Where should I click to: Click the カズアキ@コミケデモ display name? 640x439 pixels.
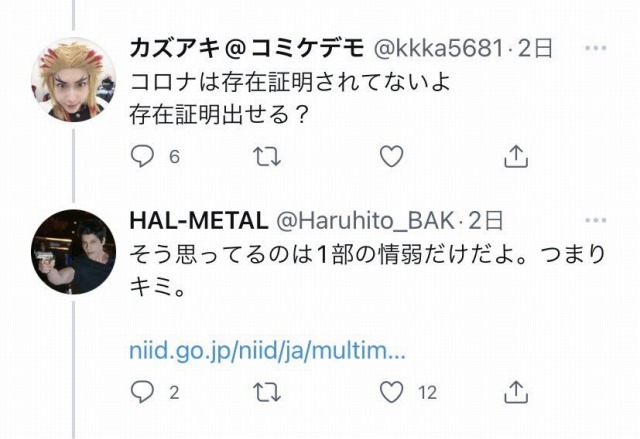pyautogui.click(x=247, y=48)
